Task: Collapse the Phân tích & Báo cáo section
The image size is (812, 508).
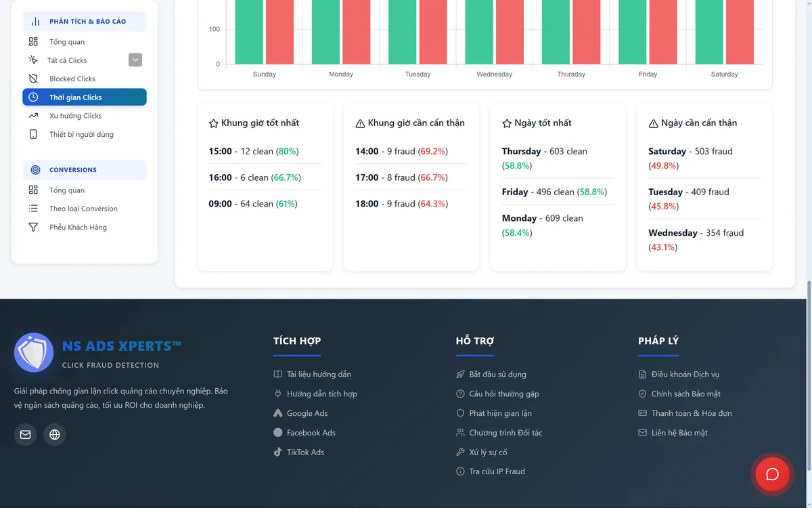Action: [85, 21]
